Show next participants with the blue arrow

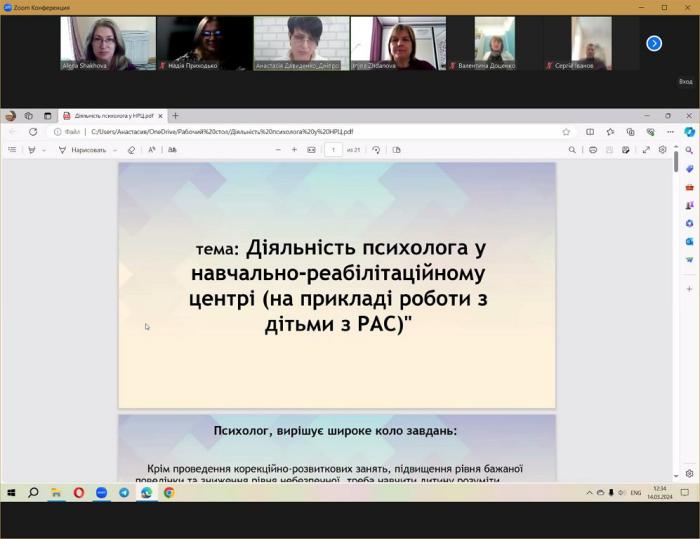point(654,43)
